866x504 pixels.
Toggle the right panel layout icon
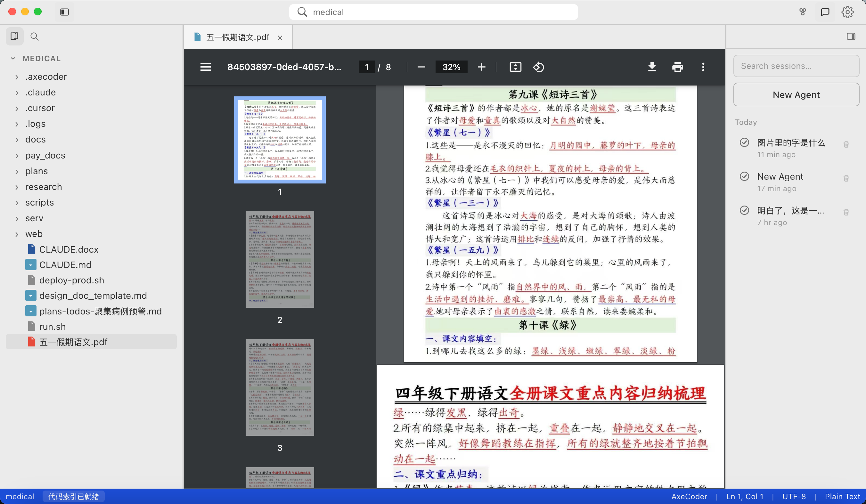[851, 37]
